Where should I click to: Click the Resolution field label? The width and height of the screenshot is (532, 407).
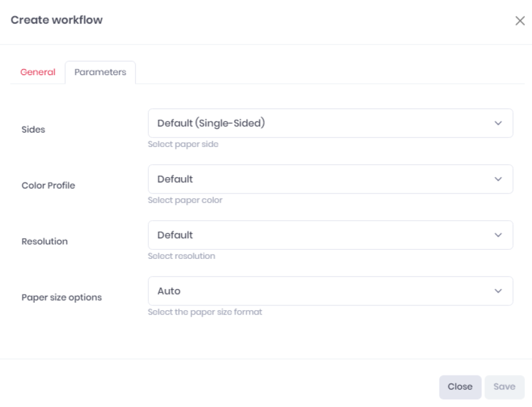[x=45, y=241]
